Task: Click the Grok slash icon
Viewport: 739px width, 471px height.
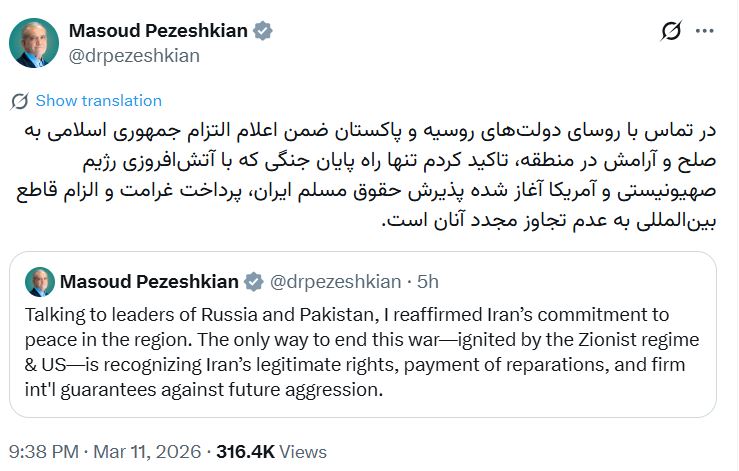Action: coord(672,32)
